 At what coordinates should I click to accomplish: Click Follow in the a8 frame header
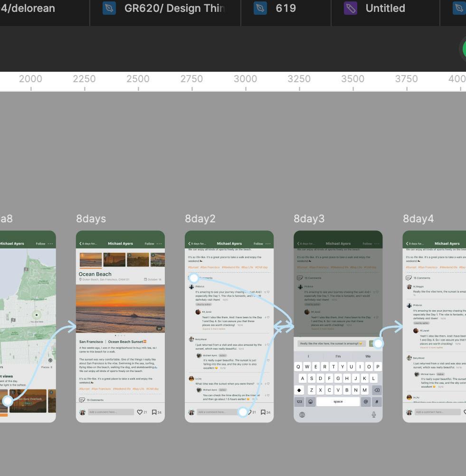pyautogui.click(x=40, y=244)
